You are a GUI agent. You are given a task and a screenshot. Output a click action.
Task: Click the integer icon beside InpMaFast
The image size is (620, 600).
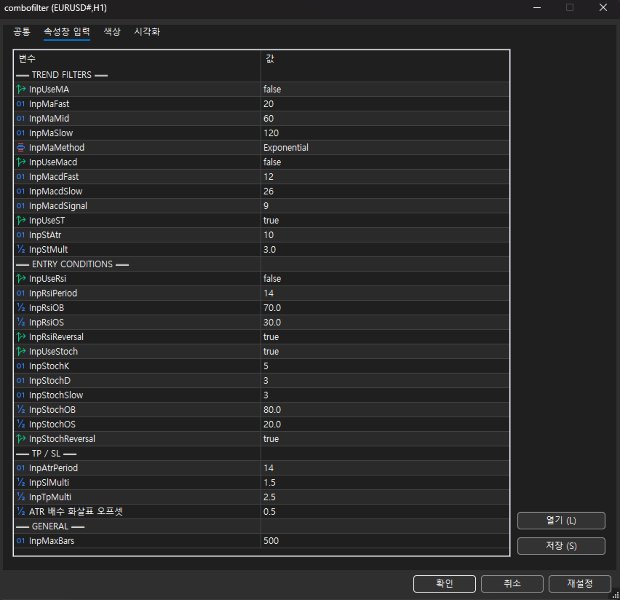click(21, 104)
